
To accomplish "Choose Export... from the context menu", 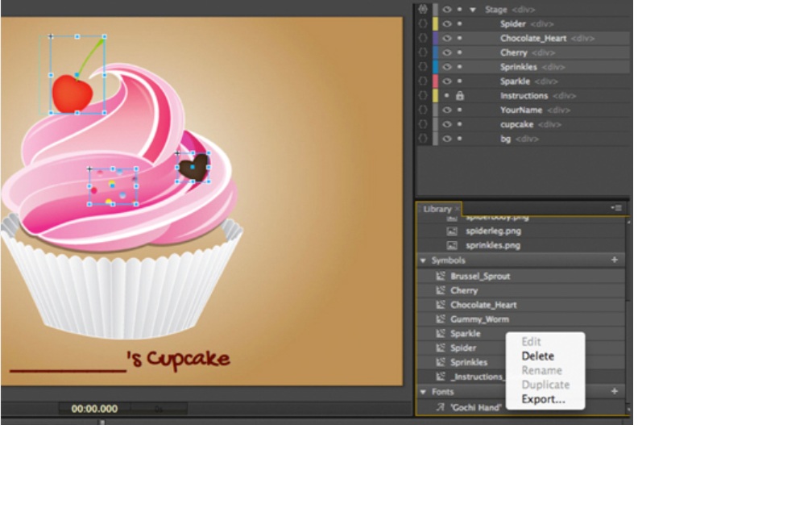I will point(543,399).
